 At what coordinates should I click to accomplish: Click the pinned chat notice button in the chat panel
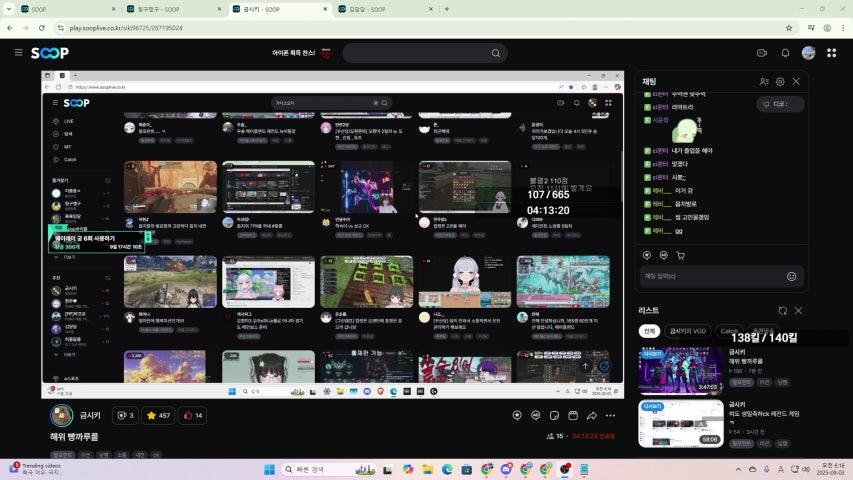click(x=780, y=104)
